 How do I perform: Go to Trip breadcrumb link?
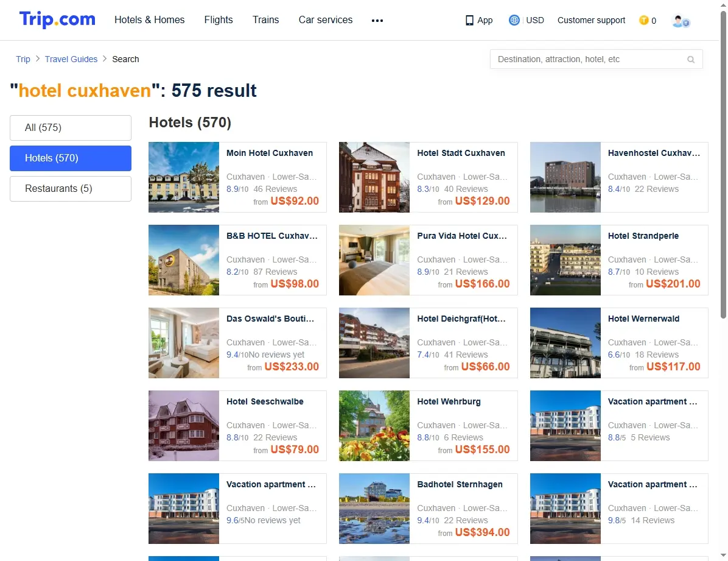[x=23, y=59]
